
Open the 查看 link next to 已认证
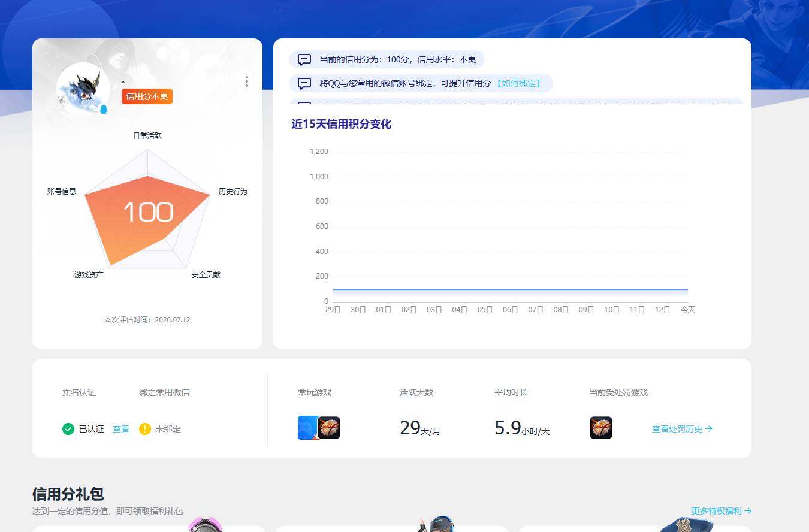tap(121, 429)
